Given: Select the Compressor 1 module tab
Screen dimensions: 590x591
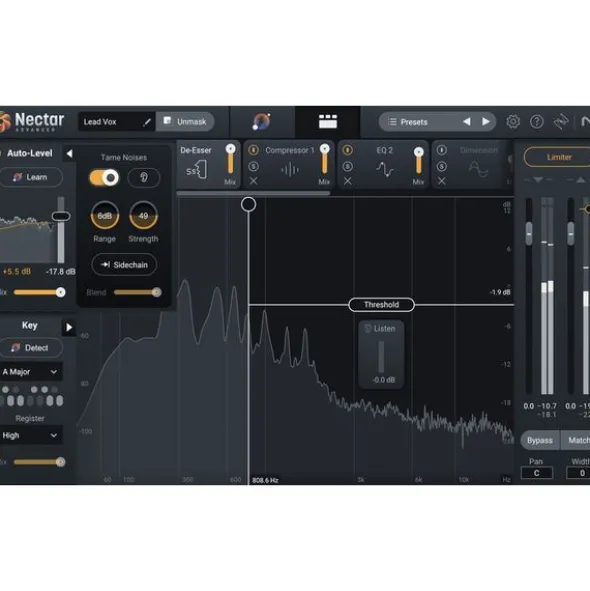Looking at the screenshot, I should [289, 165].
